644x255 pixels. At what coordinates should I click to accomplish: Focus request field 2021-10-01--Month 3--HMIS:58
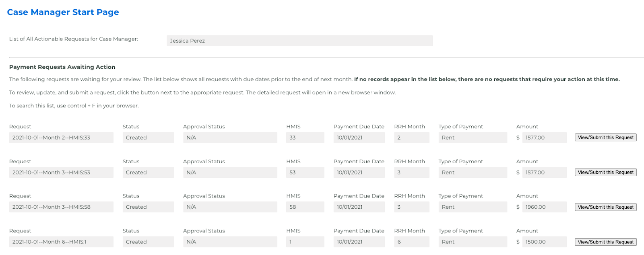tap(61, 207)
